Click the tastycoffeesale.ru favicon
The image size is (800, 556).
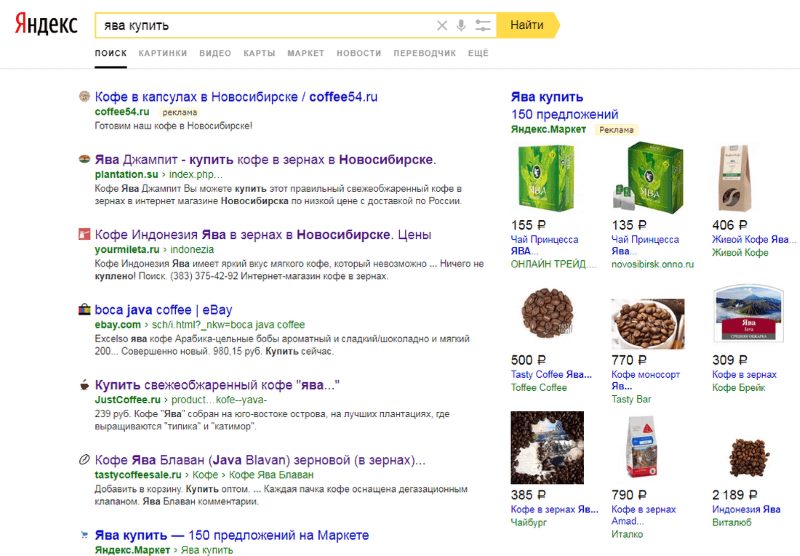click(84, 460)
